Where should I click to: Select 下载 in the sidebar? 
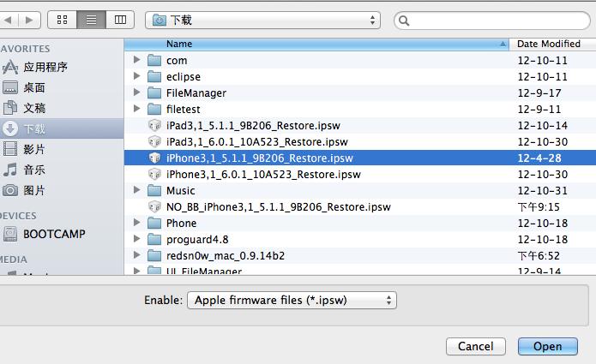(x=62, y=128)
